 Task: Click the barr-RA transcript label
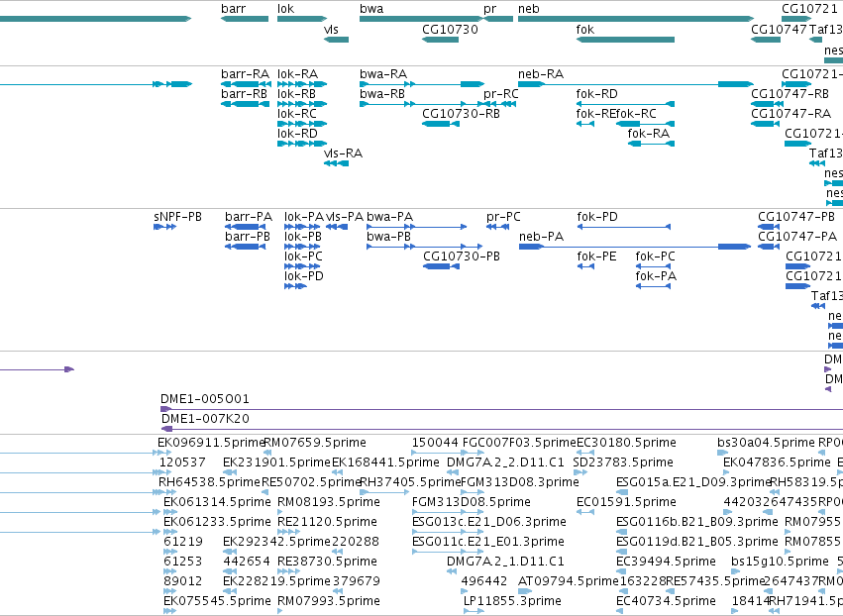click(245, 73)
